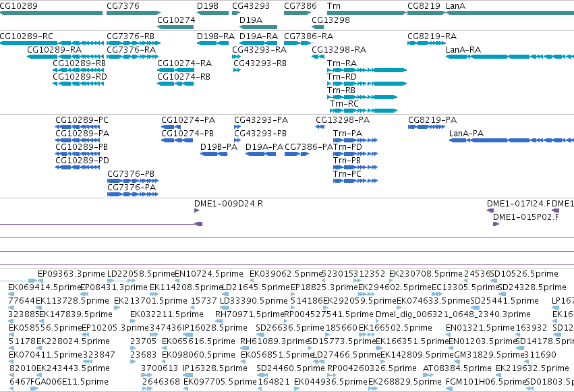Select EST EK113728.5prime
Image resolution: width=574 pixels, height=392 pixels.
point(72,301)
